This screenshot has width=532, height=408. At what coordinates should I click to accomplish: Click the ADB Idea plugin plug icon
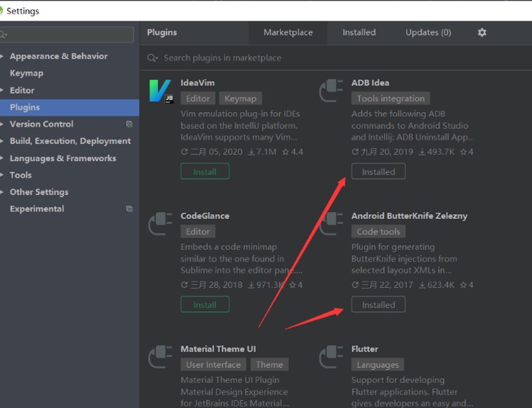pos(331,90)
